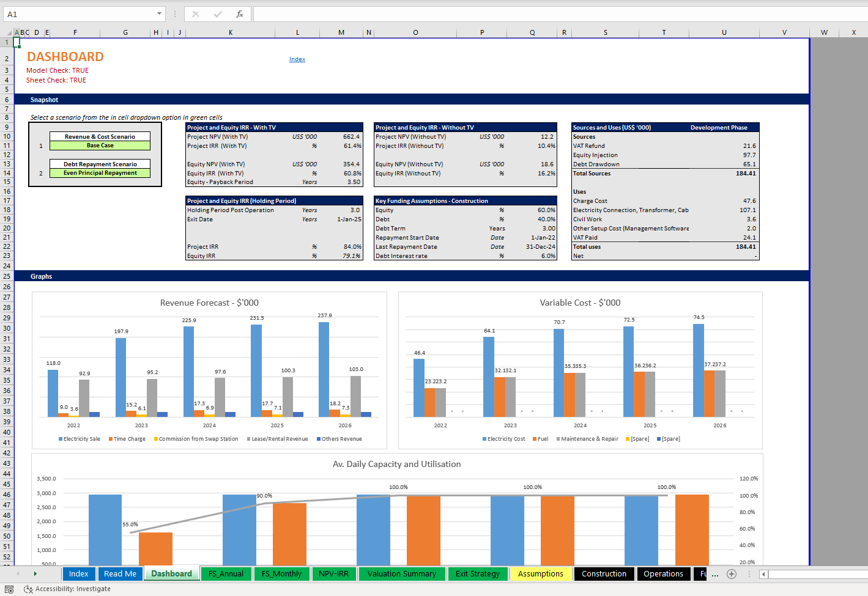The width and height of the screenshot is (868, 596).
Task: Click the macro recording status bar icon
Action: 9,589
